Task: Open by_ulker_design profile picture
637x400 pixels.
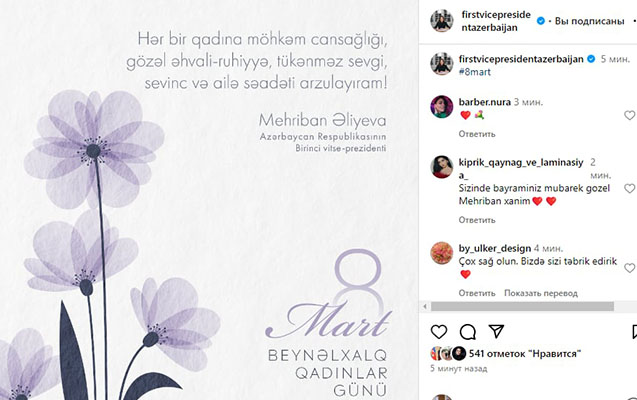Action: point(442,253)
